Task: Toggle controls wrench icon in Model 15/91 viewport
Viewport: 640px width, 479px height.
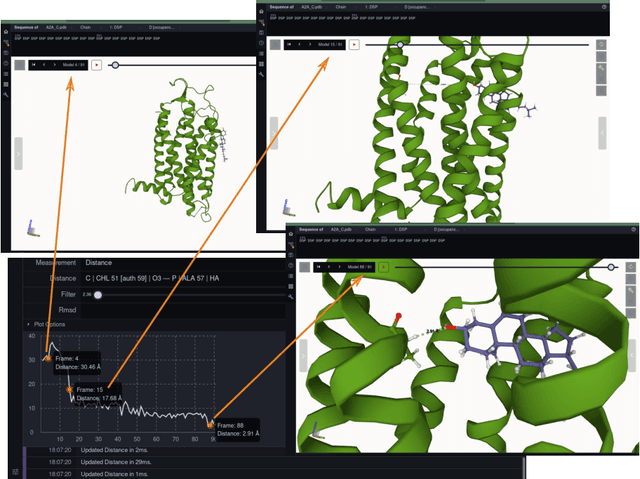Action: tap(601, 68)
